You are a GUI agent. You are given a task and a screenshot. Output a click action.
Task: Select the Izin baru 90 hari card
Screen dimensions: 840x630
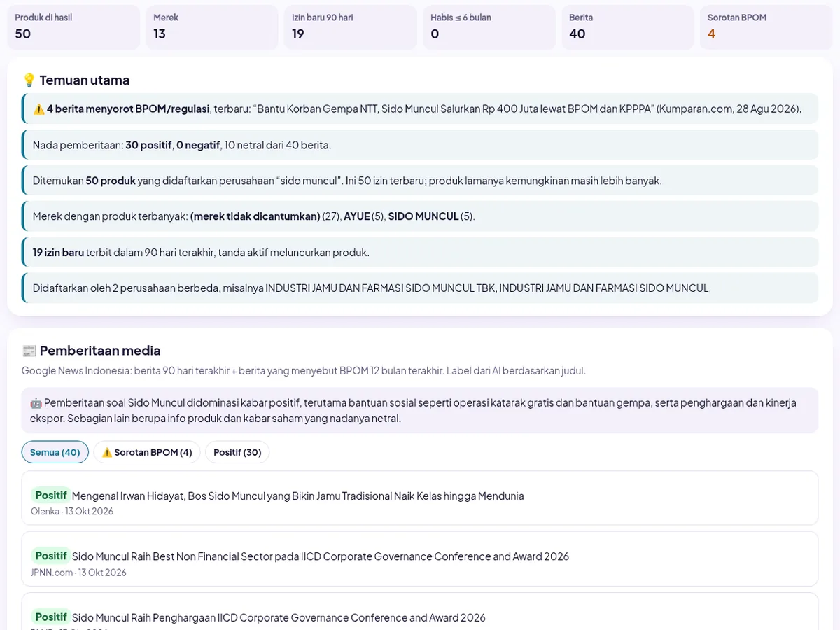coord(351,27)
